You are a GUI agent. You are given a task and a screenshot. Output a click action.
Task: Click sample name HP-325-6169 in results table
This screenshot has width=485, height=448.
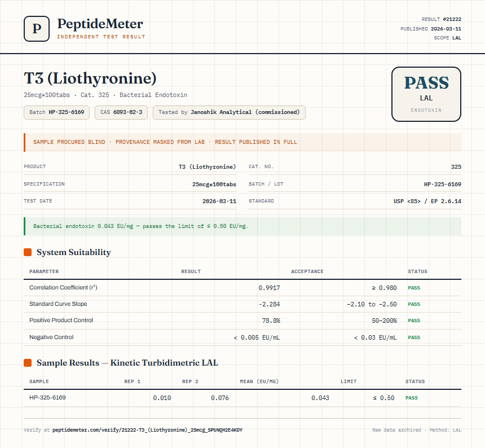click(x=47, y=398)
